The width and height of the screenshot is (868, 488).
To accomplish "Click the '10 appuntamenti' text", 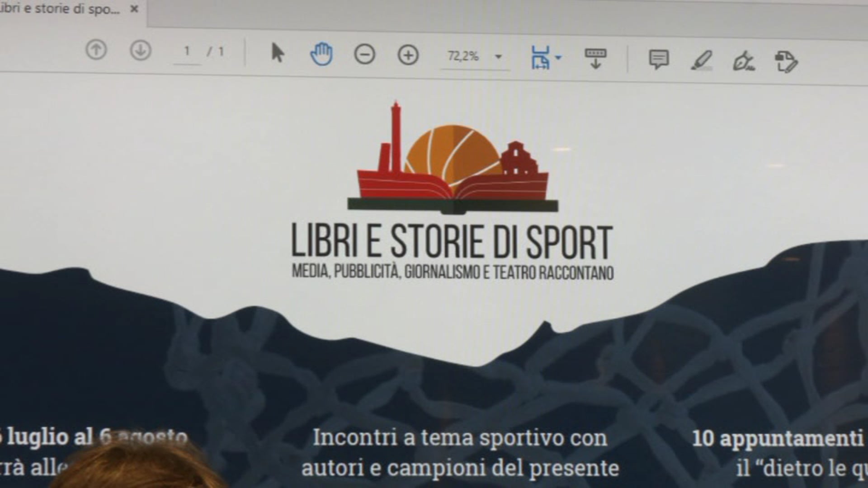I will (778, 438).
